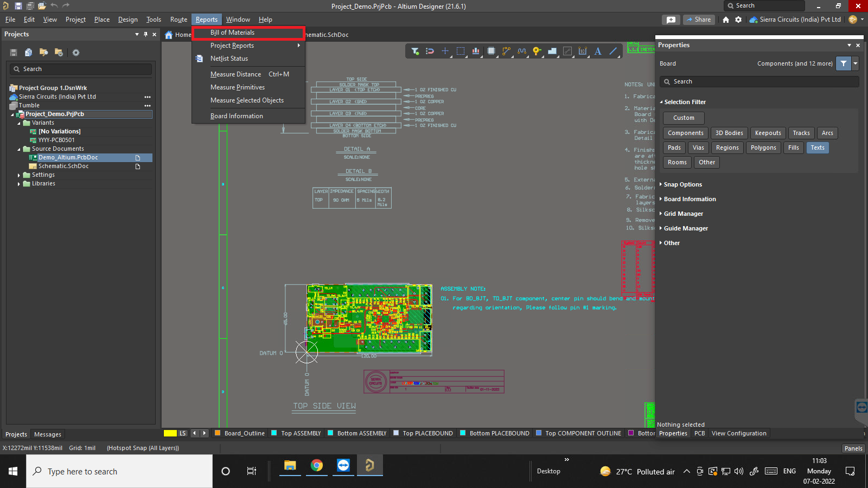Toggle the Arcs selection filter
Viewport: 868px width, 488px height.
tap(827, 133)
